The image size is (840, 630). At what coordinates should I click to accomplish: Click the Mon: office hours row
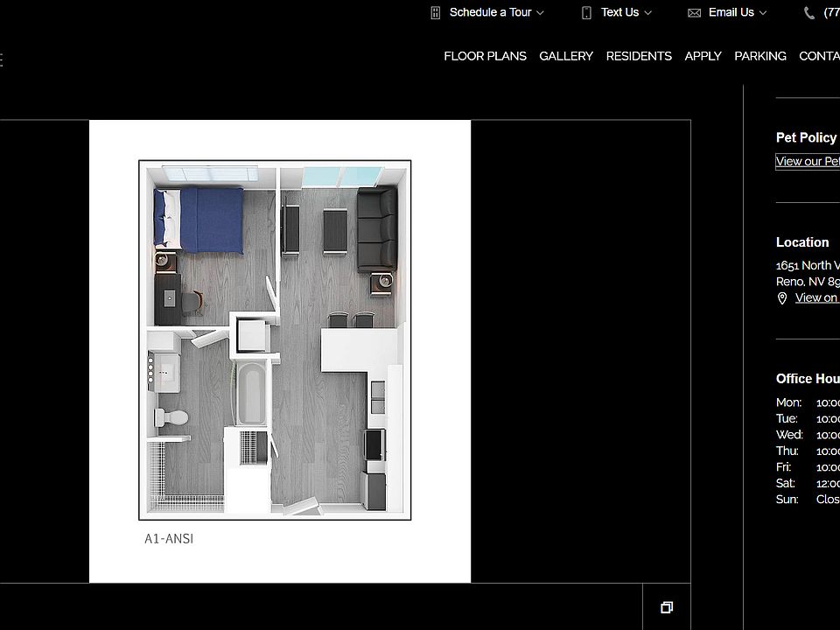tap(808, 402)
